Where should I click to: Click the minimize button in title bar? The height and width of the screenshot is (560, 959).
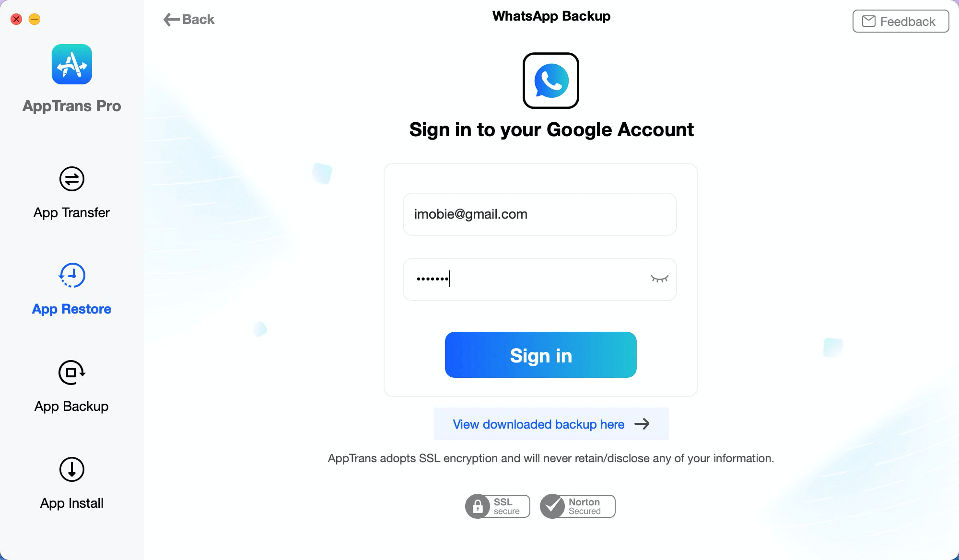34,18
